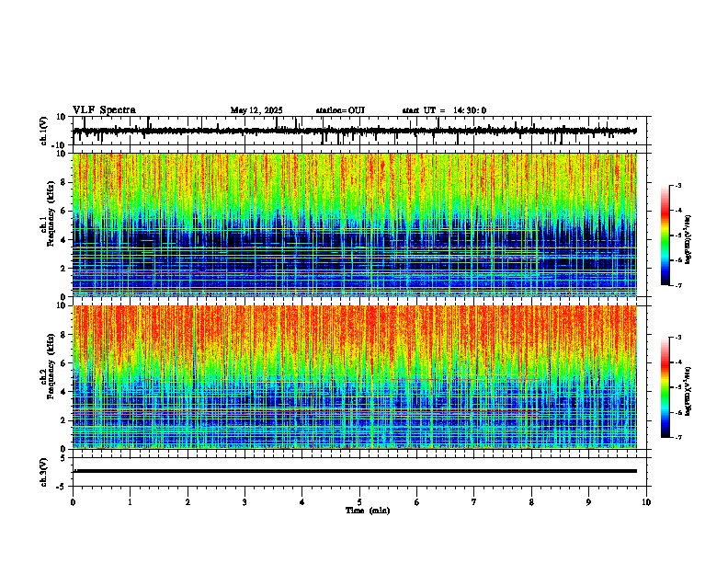Click the ch.2 color scale log(PSD) units label

click(688, 391)
